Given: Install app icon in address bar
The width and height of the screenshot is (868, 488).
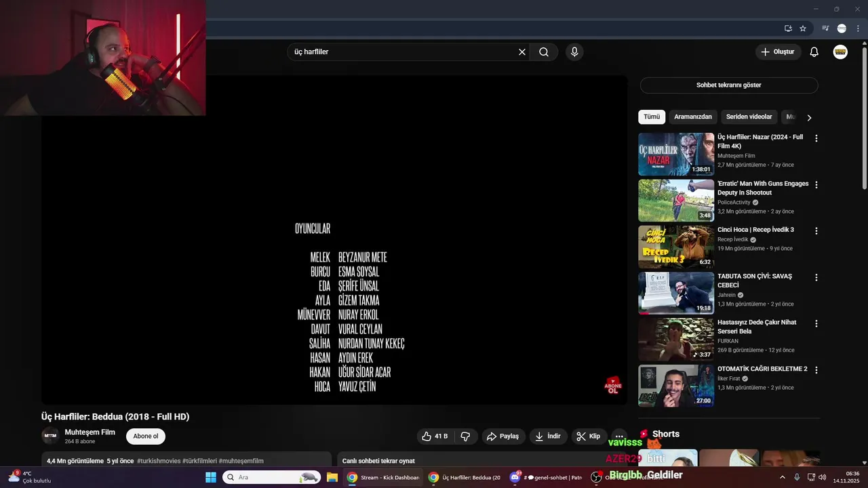Looking at the screenshot, I should click(788, 28).
